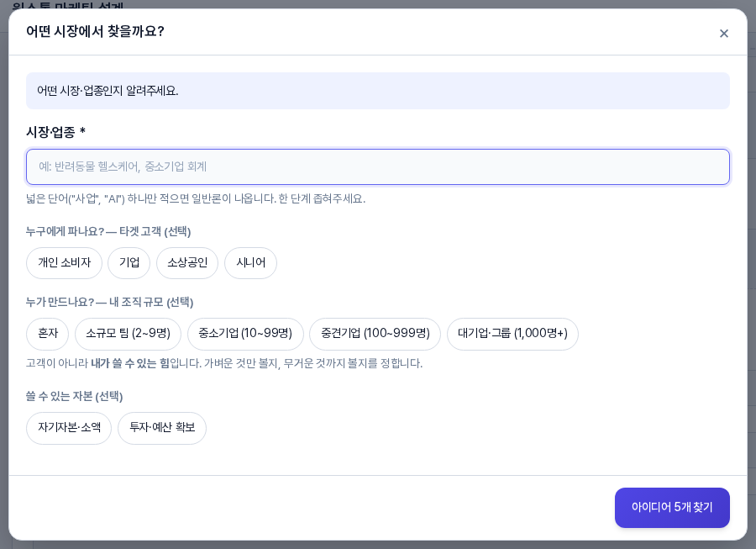The height and width of the screenshot is (549, 756).
Task: Select the 기업 target customer chip
Action: click(x=129, y=263)
